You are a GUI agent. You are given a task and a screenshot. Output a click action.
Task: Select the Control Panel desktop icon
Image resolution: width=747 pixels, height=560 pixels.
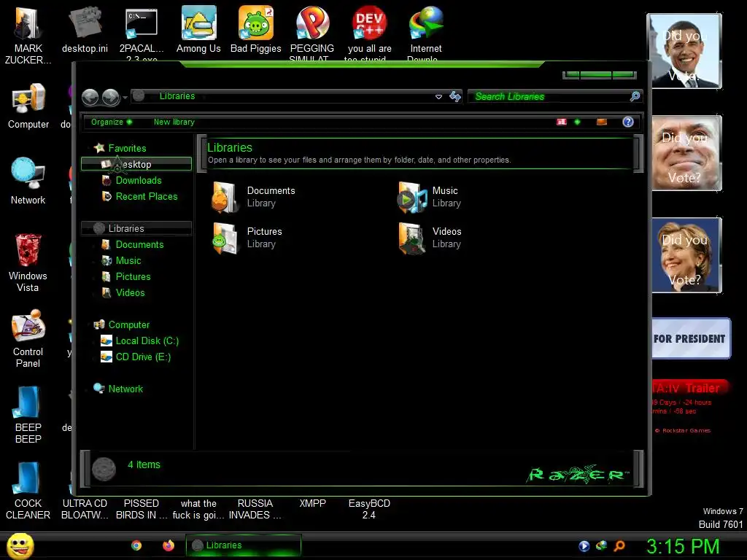point(28,339)
